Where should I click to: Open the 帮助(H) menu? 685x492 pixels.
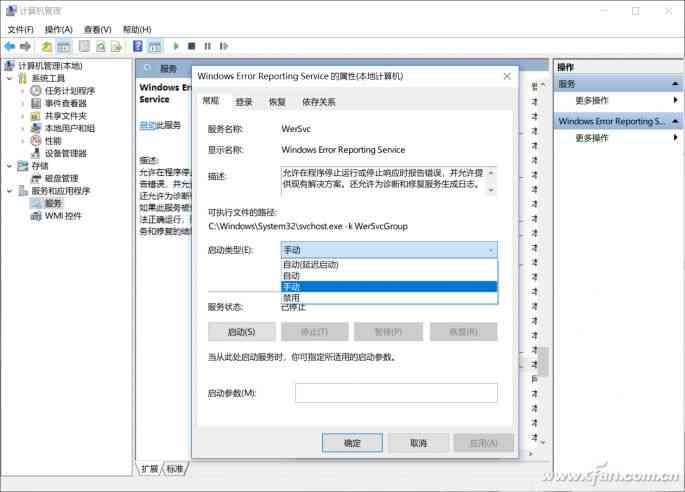(x=137, y=29)
